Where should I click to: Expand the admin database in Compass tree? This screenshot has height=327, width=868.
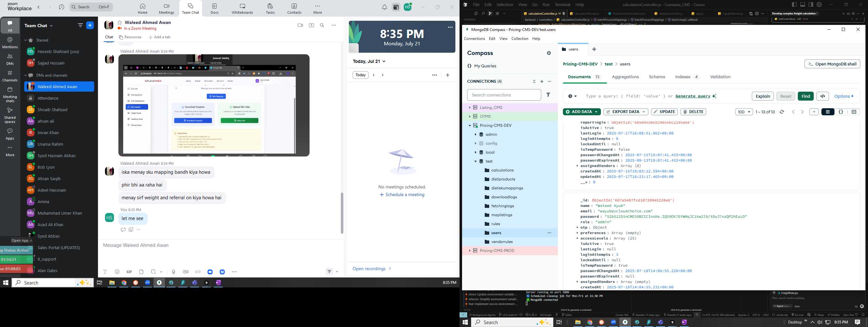[x=475, y=134]
